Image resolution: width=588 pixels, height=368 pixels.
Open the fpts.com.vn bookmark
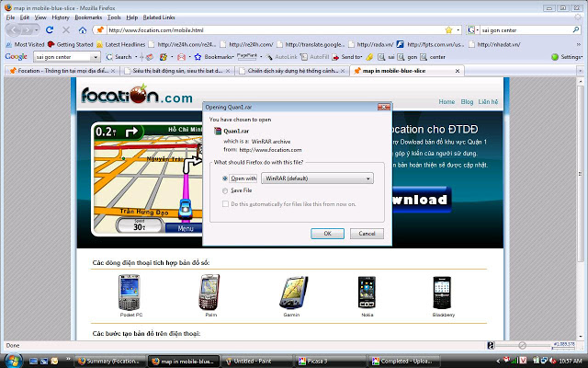click(x=431, y=44)
